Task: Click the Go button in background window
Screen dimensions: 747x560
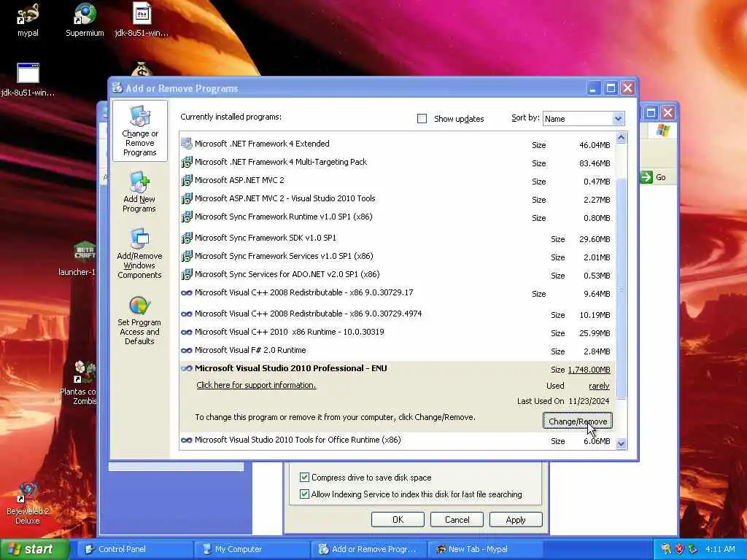Action: click(x=654, y=177)
